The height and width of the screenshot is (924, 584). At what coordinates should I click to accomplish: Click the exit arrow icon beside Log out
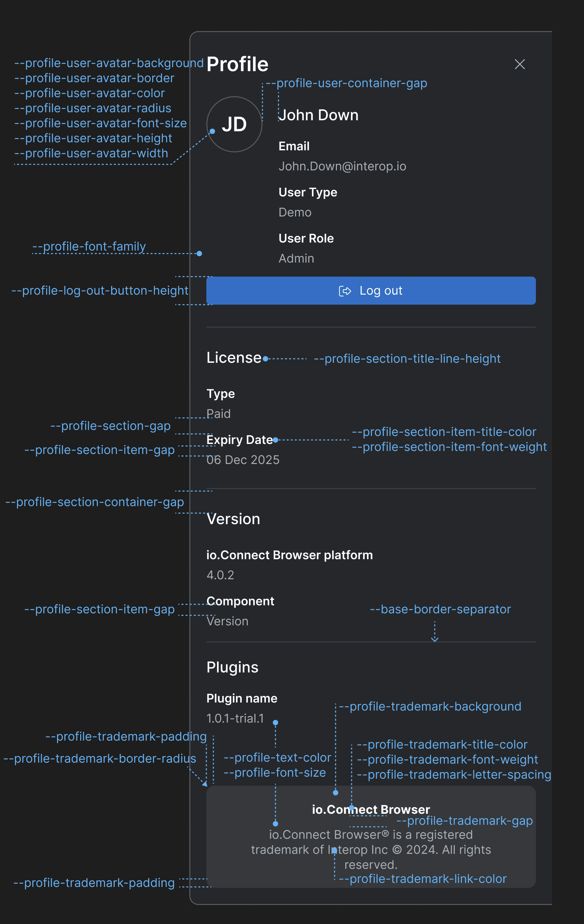pyautogui.click(x=345, y=291)
